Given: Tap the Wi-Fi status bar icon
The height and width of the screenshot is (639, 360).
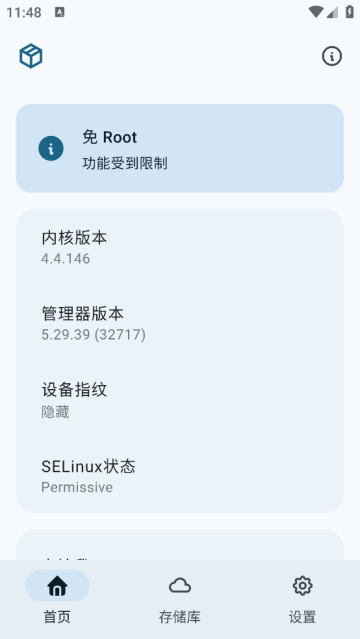Looking at the screenshot, I should pos(316,12).
